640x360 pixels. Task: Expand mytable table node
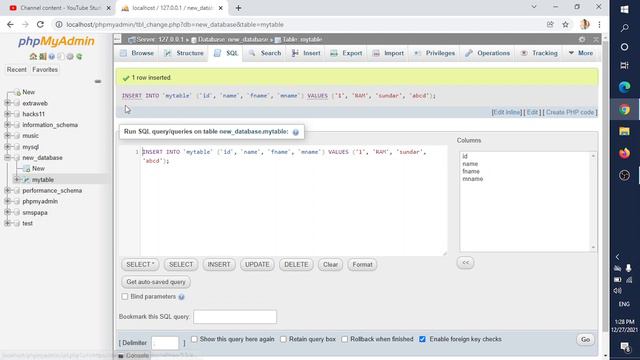tap(17, 180)
